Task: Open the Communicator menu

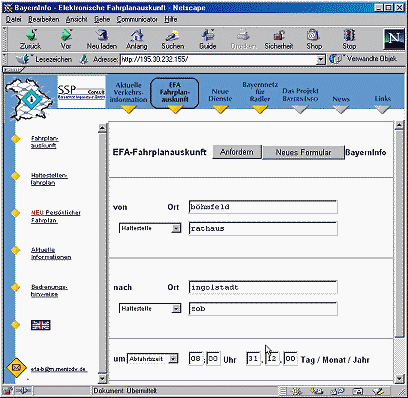Action: pos(137,19)
